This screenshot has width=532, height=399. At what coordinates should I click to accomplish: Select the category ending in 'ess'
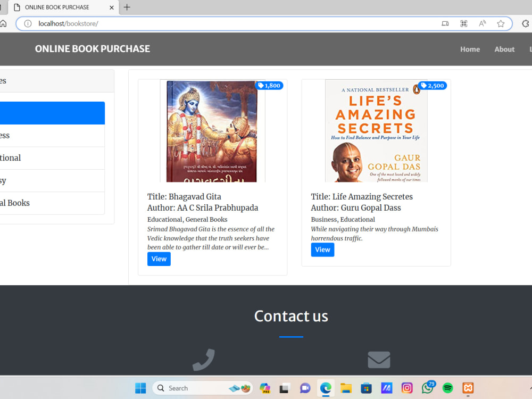tap(52, 135)
